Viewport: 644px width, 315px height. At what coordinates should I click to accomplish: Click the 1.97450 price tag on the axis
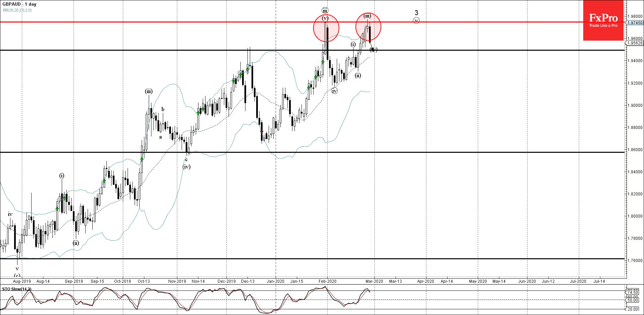635,23
